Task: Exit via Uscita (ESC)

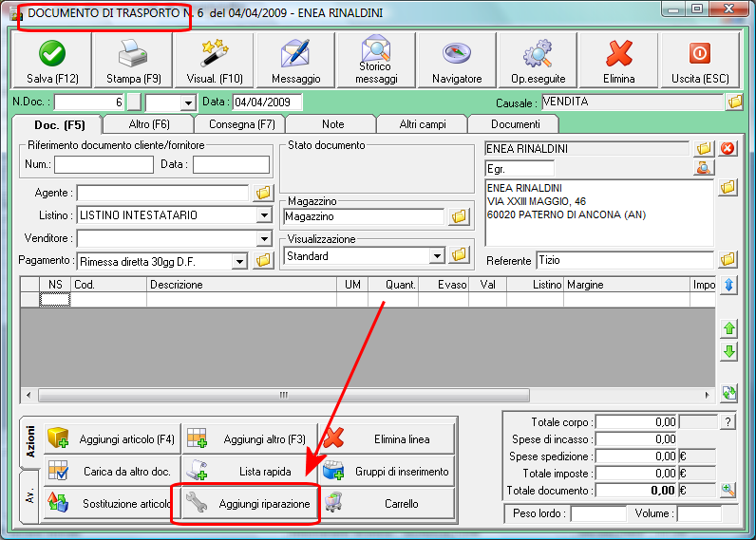Action: (x=700, y=61)
